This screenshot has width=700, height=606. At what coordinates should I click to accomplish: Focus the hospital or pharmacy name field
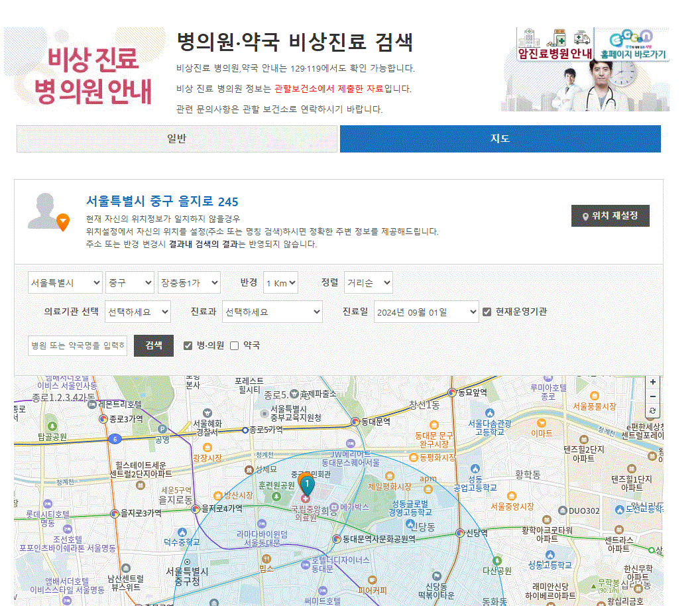[78, 345]
